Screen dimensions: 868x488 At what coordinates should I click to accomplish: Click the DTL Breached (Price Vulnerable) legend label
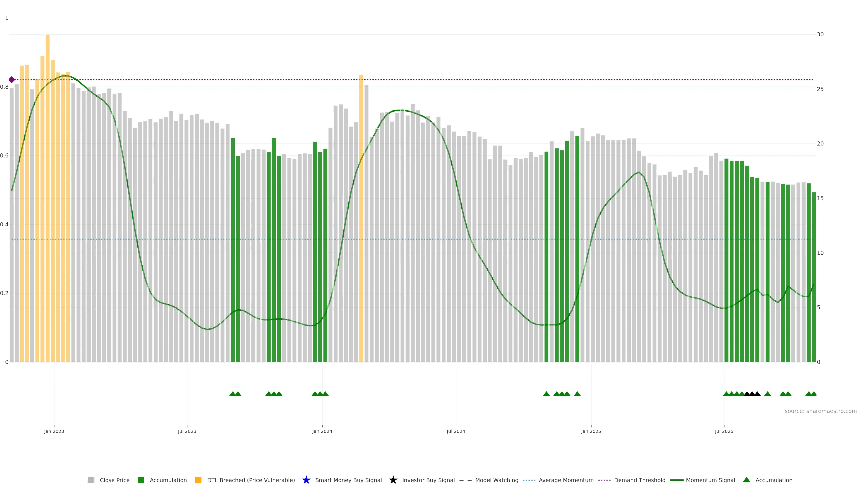point(251,480)
